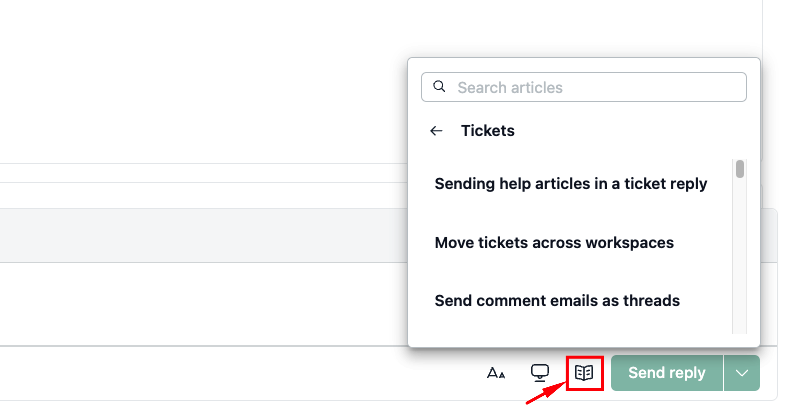
Task: Pick 'Send comment emails as threads' article
Action: pyautogui.click(x=557, y=301)
